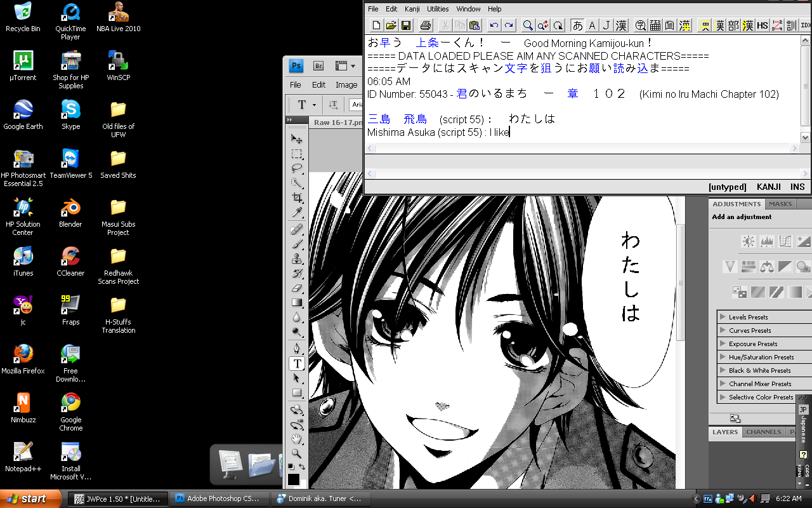The height and width of the screenshot is (508, 812).
Task: Click the Paste icon in JWPce toolbar
Action: (x=474, y=25)
